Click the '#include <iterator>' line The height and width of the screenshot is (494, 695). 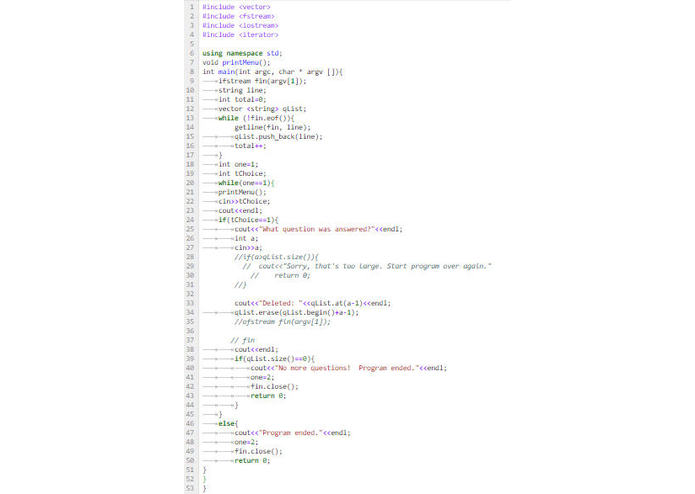coord(240,35)
